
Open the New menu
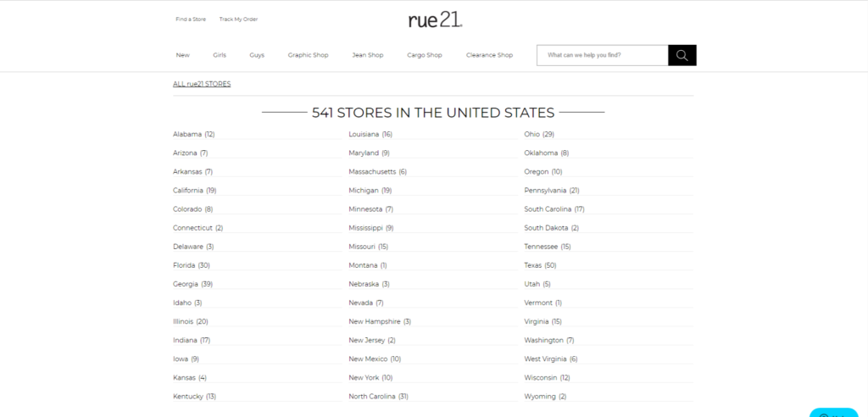click(x=182, y=55)
